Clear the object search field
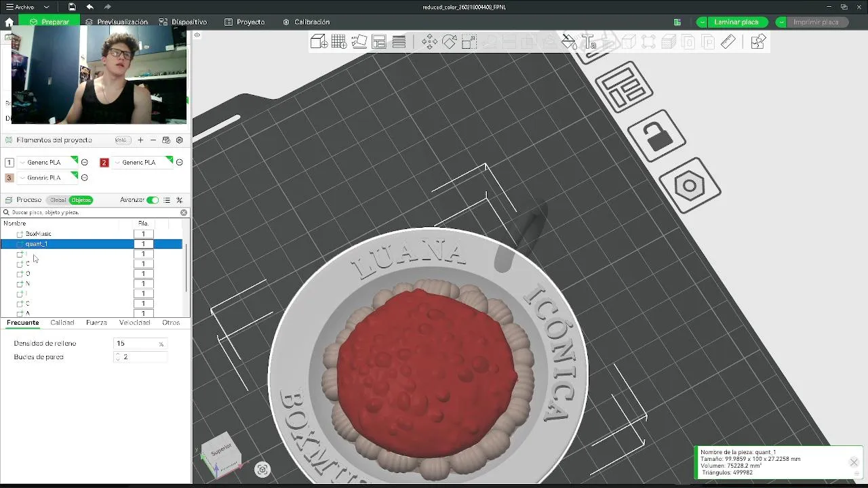 (184, 212)
